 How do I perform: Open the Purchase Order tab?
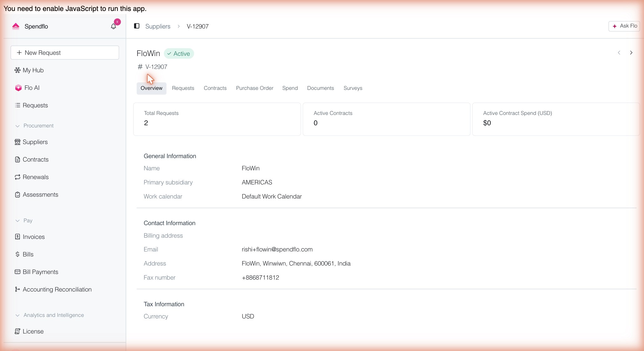(x=255, y=88)
